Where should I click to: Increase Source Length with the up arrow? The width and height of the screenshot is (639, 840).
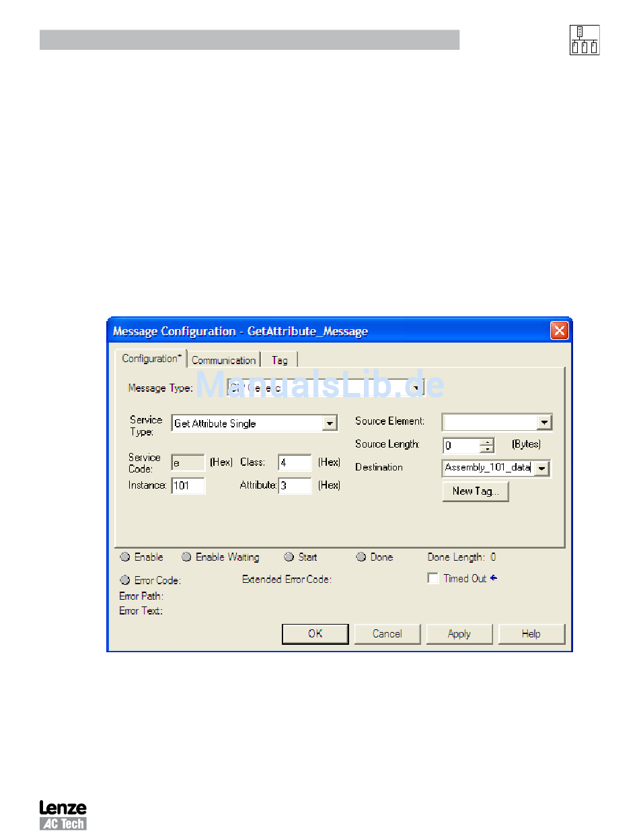coord(487,442)
